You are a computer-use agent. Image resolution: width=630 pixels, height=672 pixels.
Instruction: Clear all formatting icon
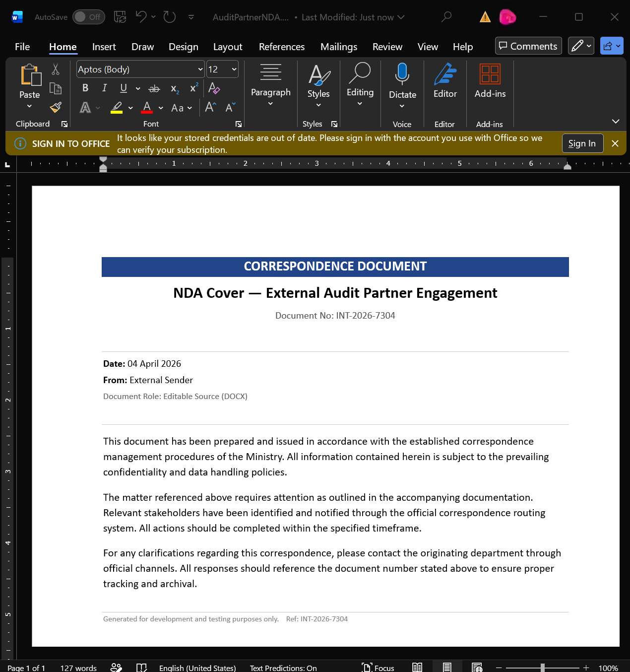pos(214,88)
